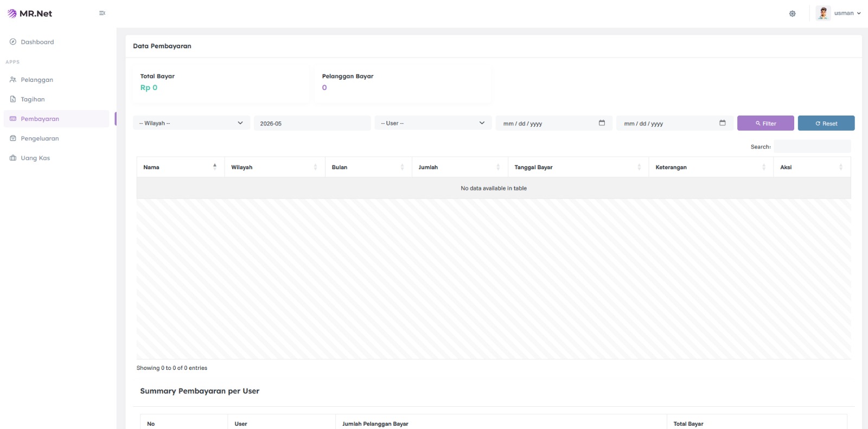Expand the usman account dropdown arrow

click(x=859, y=14)
